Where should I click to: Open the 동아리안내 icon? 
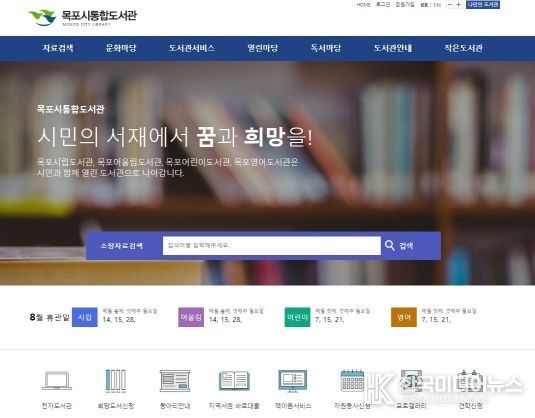pyautogui.click(x=175, y=380)
